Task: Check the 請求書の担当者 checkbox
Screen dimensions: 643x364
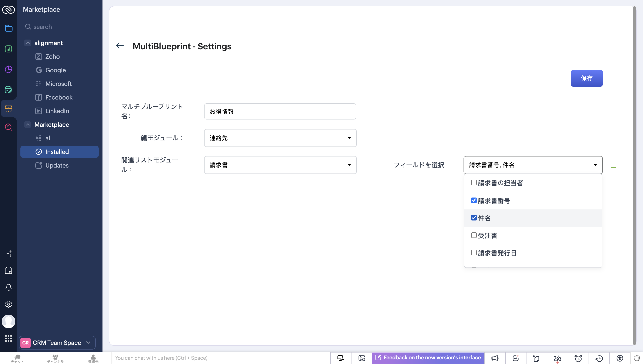Action: 474,182
